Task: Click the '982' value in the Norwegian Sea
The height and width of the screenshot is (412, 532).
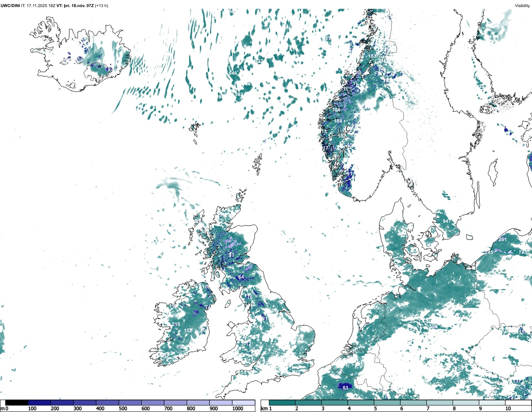Action: click(239, 94)
